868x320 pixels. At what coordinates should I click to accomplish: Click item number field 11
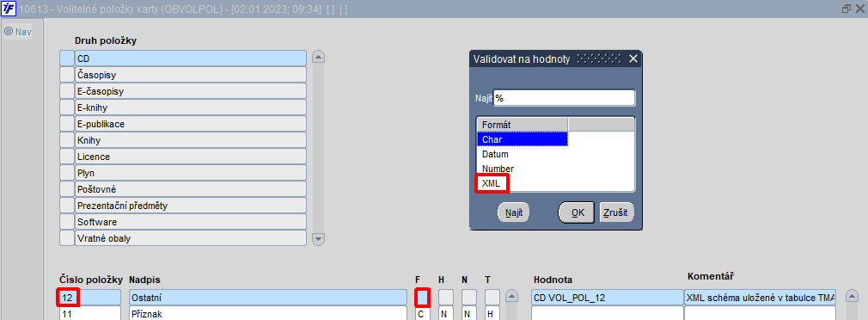coord(89,314)
